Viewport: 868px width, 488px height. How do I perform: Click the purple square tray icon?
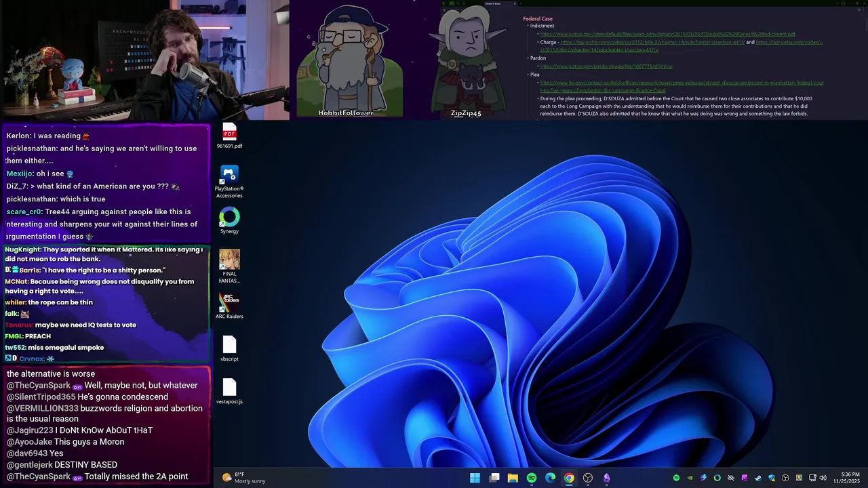coord(744,478)
